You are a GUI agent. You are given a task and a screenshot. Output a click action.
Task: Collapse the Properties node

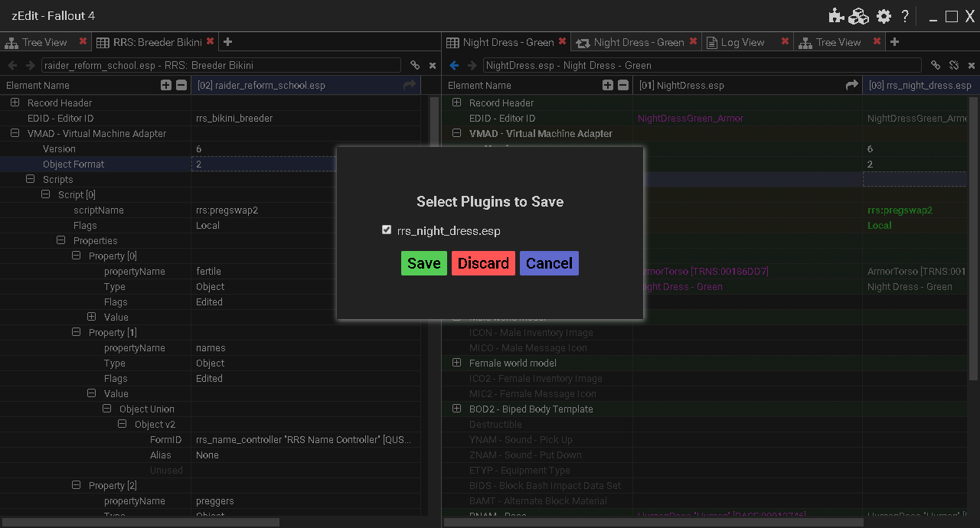[x=60, y=240]
